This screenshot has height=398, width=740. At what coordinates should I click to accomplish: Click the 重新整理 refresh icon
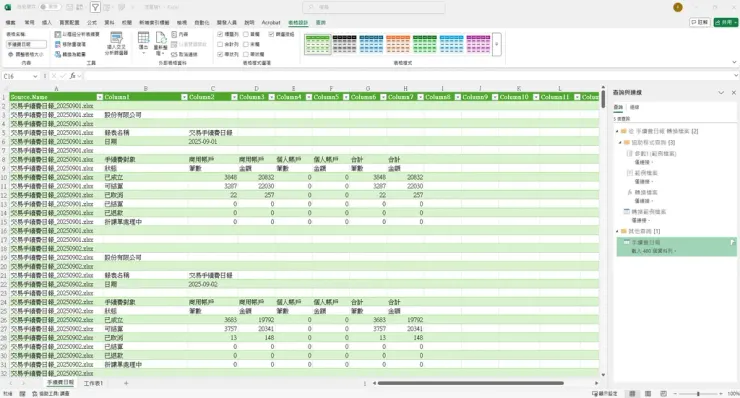[160, 38]
